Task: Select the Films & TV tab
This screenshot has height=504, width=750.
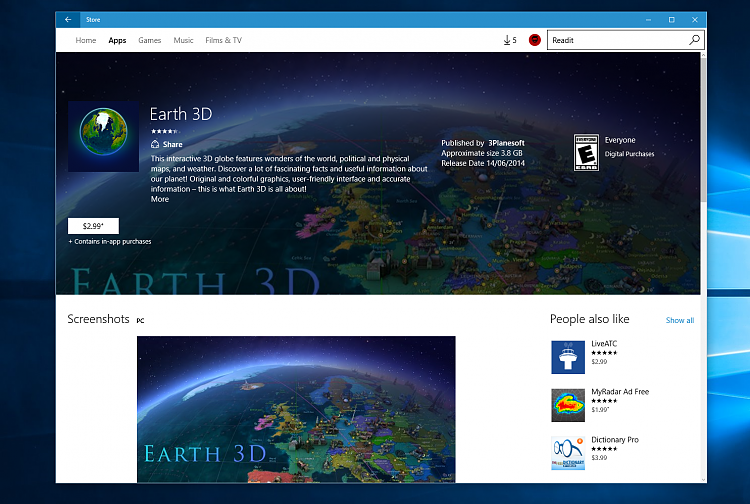Action: tap(224, 41)
